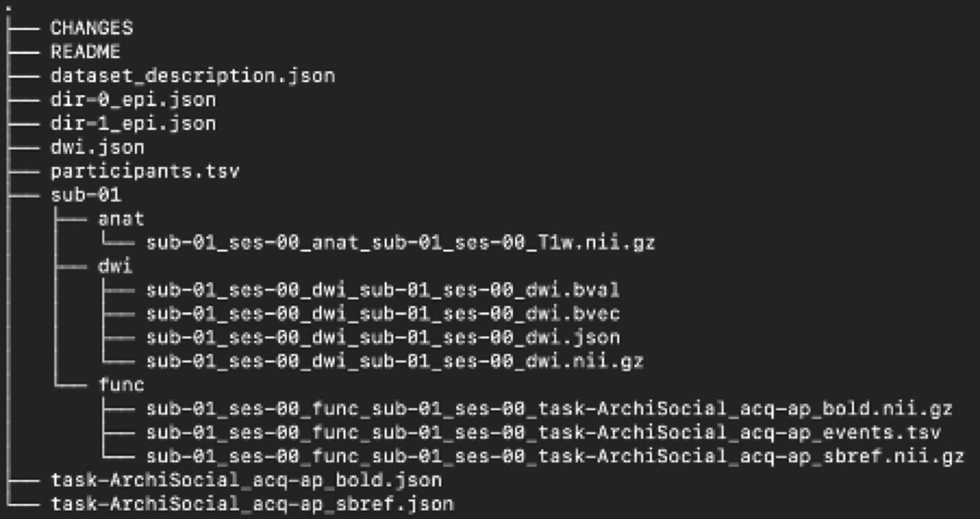Click the dwi.bvec file entry

pyautogui.click(x=382, y=314)
